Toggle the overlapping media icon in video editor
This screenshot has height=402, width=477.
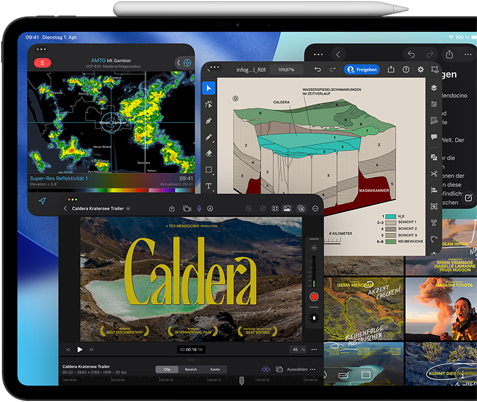pos(301,209)
